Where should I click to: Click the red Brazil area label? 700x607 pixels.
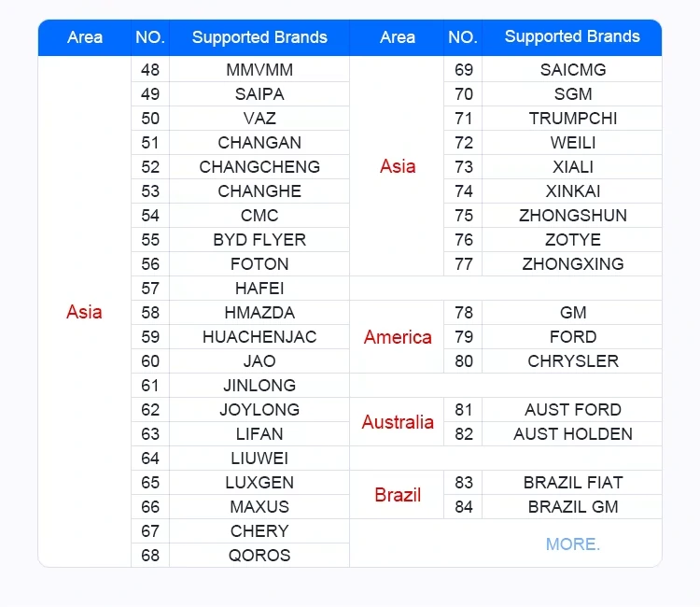[398, 494]
